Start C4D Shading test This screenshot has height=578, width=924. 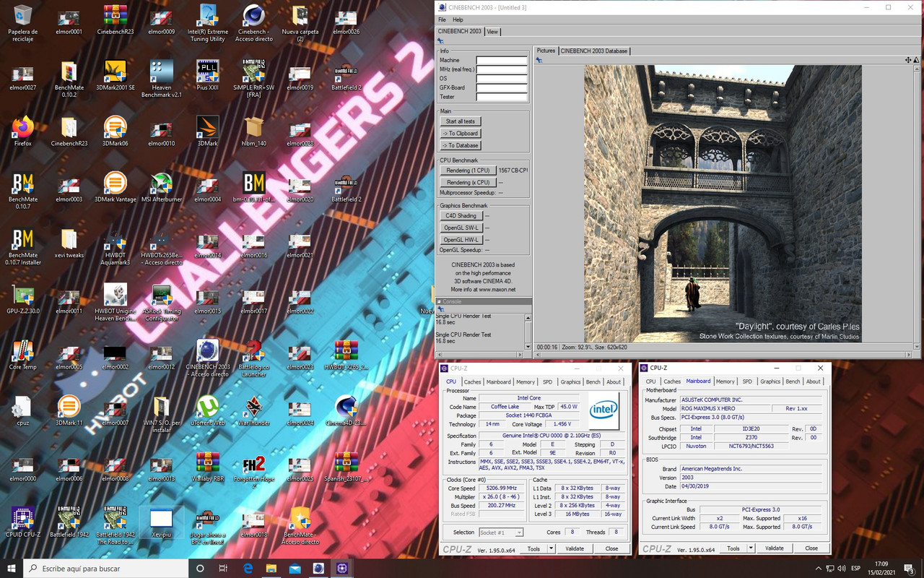pos(461,216)
